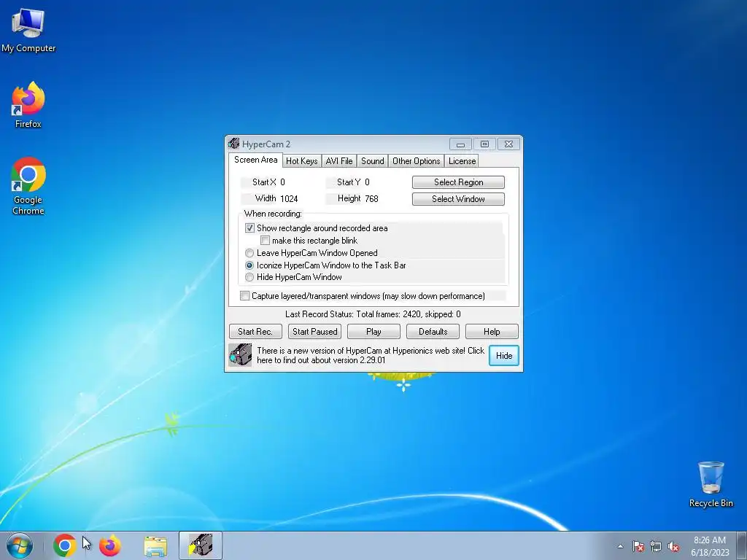This screenshot has width=747, height=560.
Task: Select Leave HyperCam Window Opened
Action: click(249, 253)
